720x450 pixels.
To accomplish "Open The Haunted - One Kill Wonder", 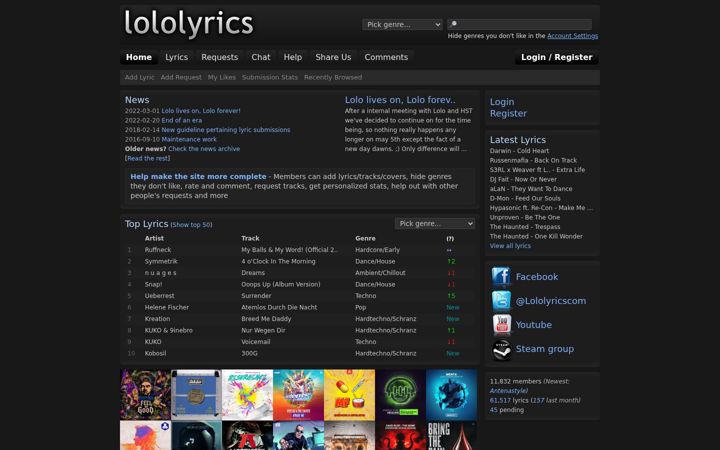I will (536, 236).
